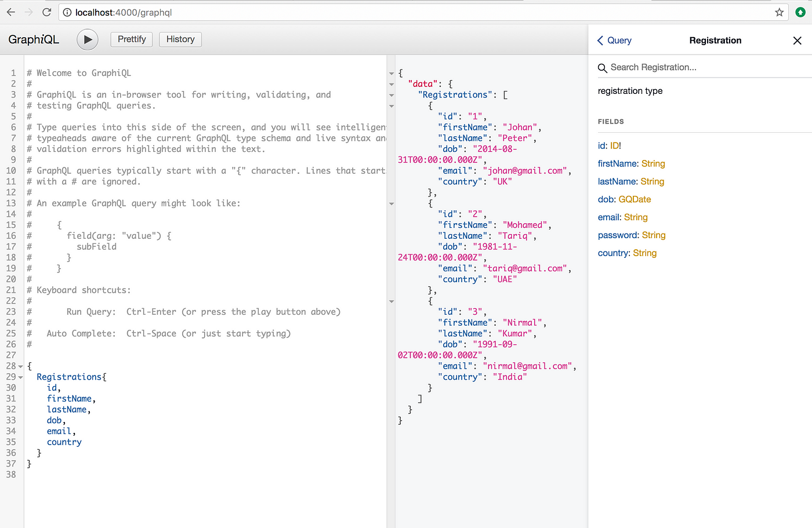
Task: Collapse the root result object fold arrow
Action: point(391,74)
